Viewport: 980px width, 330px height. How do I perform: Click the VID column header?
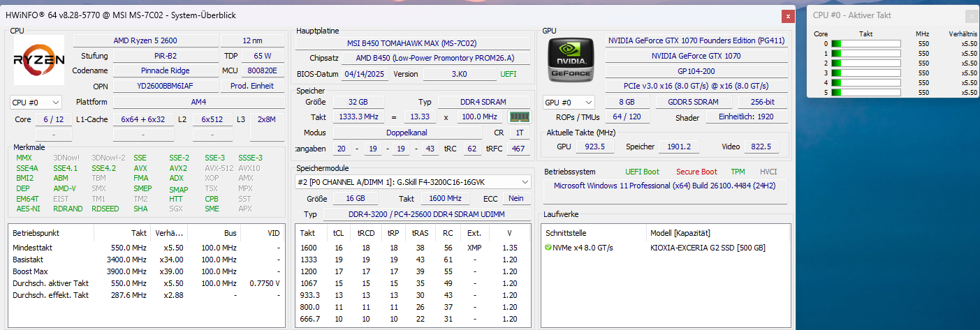(x=262, y=232)
